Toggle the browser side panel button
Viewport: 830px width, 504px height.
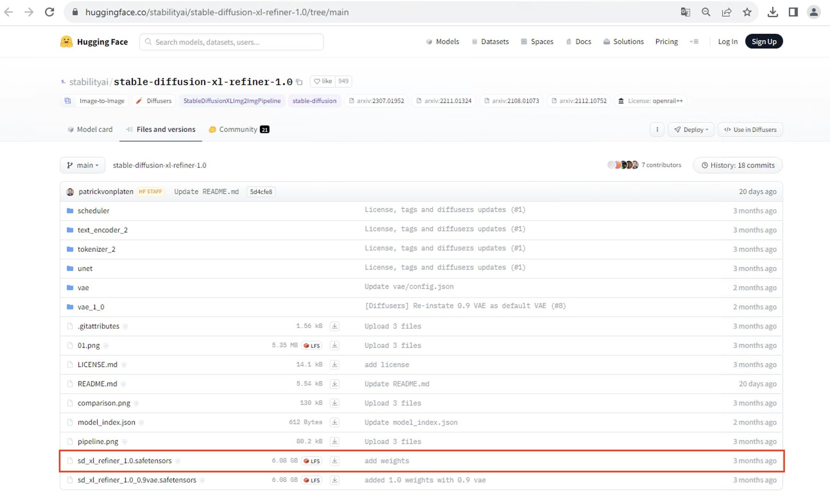(x=793, y=13)
